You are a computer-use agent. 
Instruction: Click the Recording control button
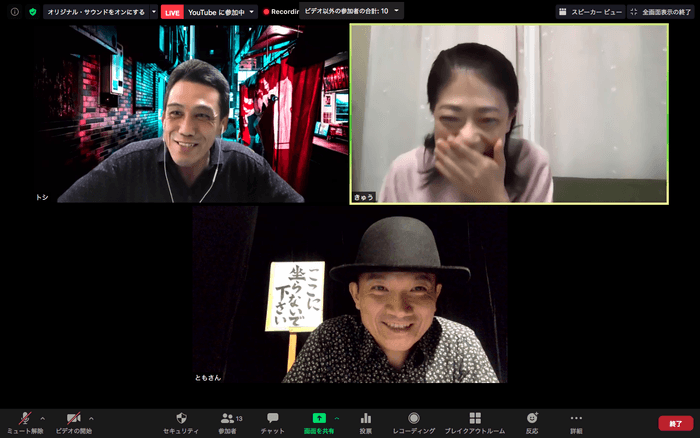(x=414, y=423)
